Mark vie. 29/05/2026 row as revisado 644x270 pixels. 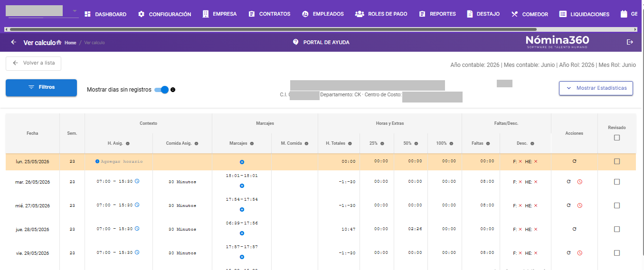(617, 253)
